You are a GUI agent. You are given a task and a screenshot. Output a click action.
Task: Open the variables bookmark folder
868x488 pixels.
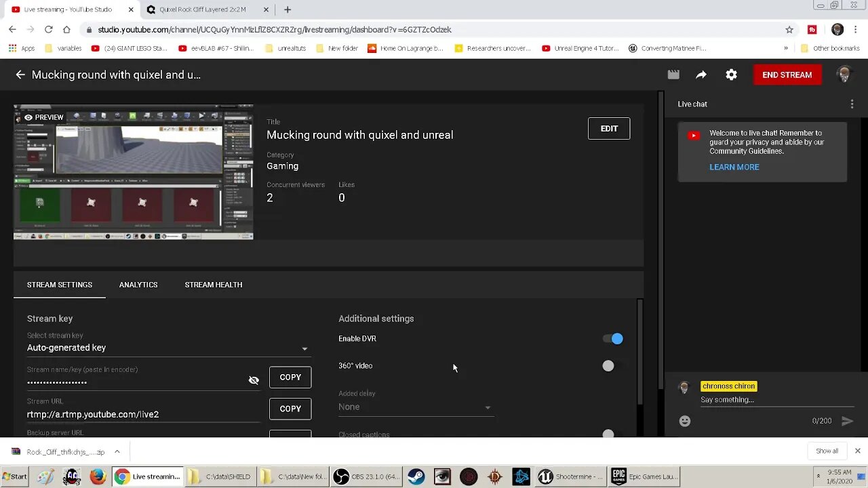coord(62,48)
